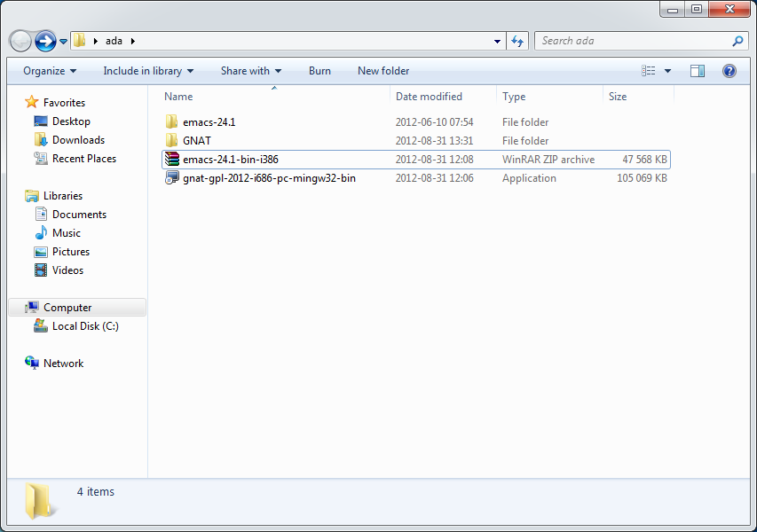Viewport: 757px width, 532px height.
Task: Click the Application type cell
Action: point(529,178)
